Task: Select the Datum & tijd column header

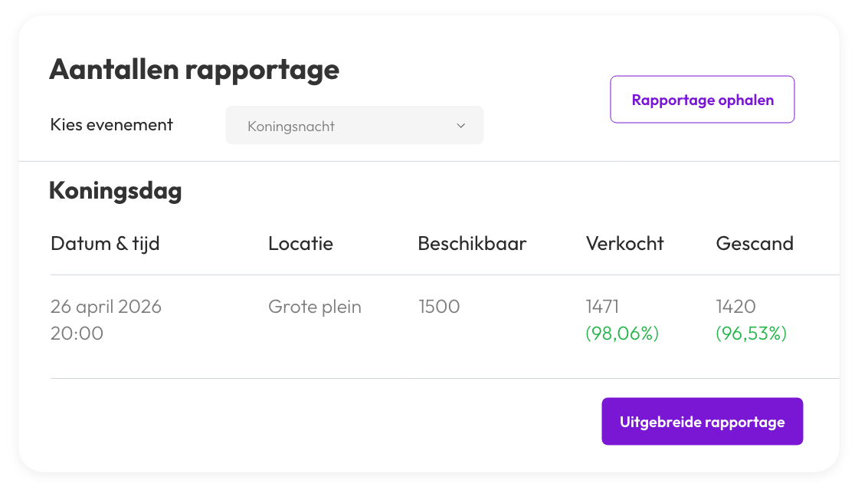Action: pyautogui.click(x=105, y=244)
